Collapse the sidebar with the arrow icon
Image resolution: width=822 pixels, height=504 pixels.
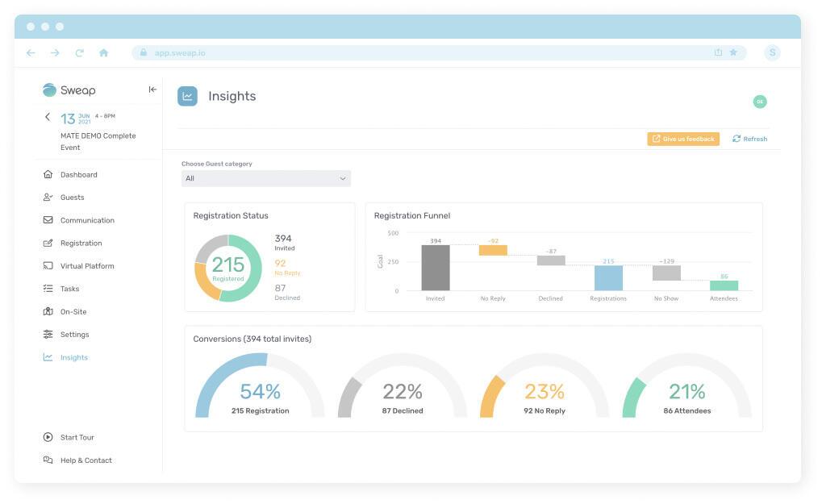click(x=152, y=90)
